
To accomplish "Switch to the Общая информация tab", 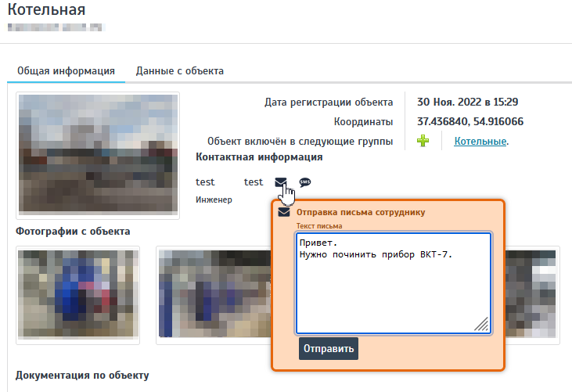I will 67,70.
